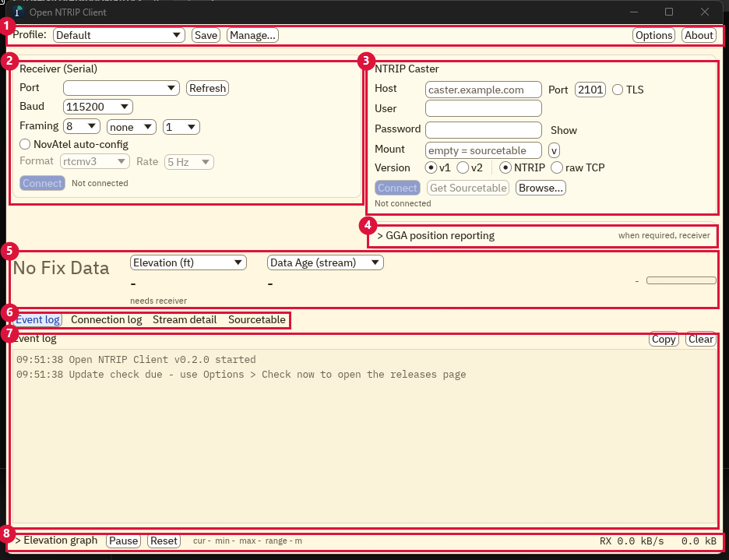Switch to the Connection log tab
This screenshot has width=729, height=560.
point(107,320)
